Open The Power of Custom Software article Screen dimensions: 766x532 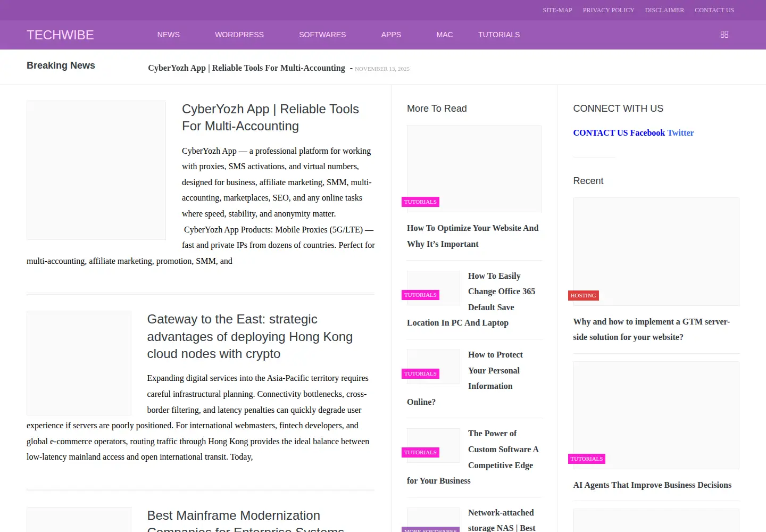[473, 456]
